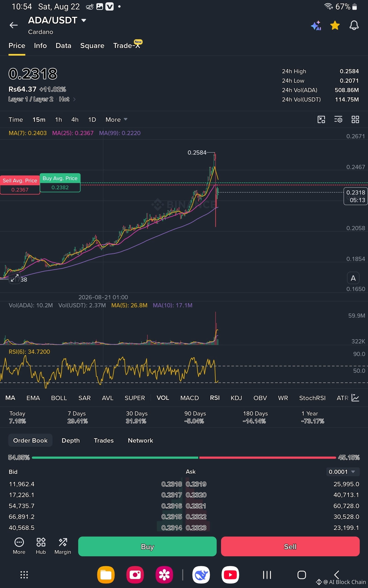This screenshot has height=588, width=368.
Task: Select the 1h chart interval
Action: click(58, 119)
